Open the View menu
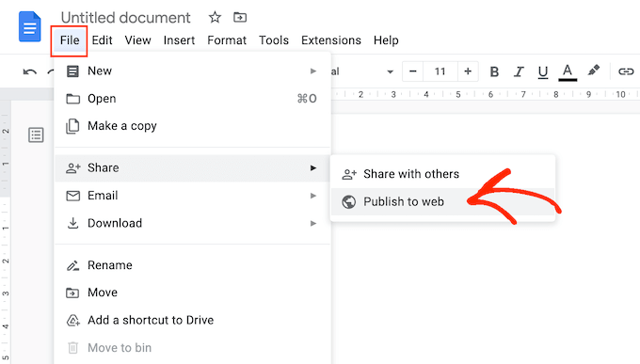The height and width of the screenshot is (364, 640). pyautogui.click(x=138, y=40)
